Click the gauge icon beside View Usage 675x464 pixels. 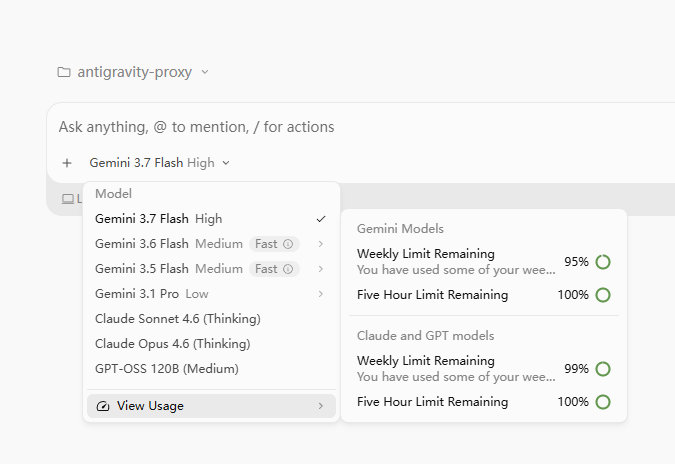tap(103, 406)
